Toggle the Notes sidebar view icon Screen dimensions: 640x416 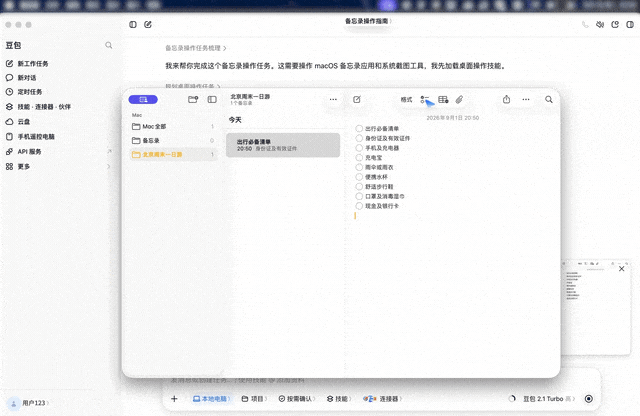(x=212, y=99)
